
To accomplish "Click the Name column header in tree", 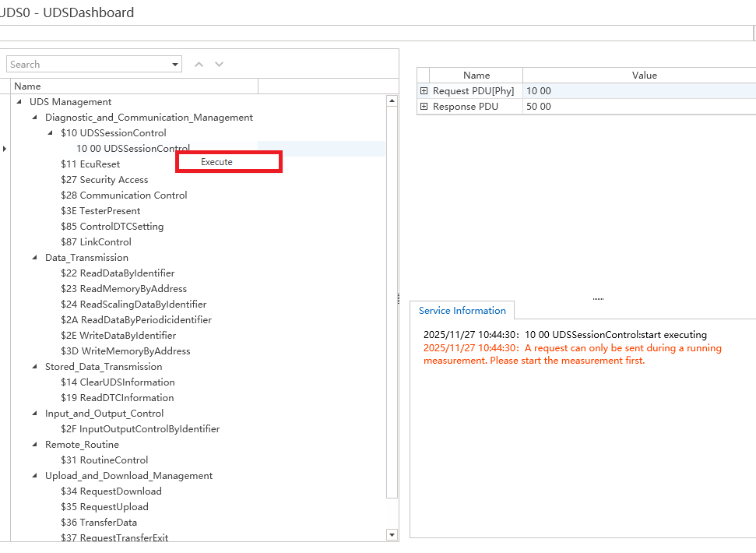I will [27, 86].
